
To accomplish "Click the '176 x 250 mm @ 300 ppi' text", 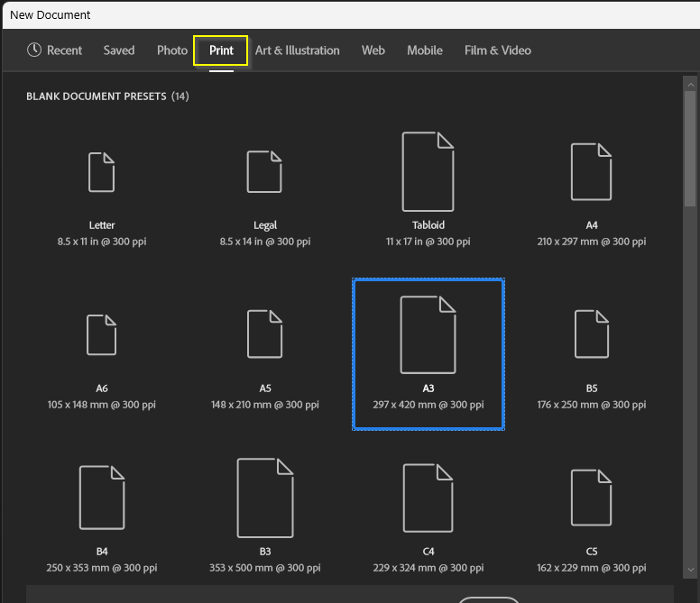I will (x=592, y=405).
